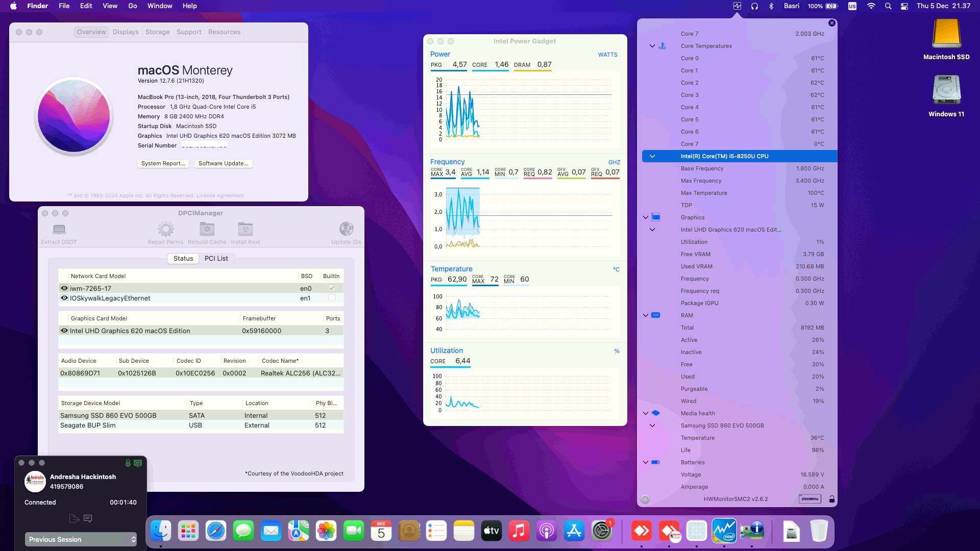The width and height of the screenshot is (980, 551).
Task: Collapse the Batteries group in HWMonitor
Action: pyautogui.click(x=645, y=462)
